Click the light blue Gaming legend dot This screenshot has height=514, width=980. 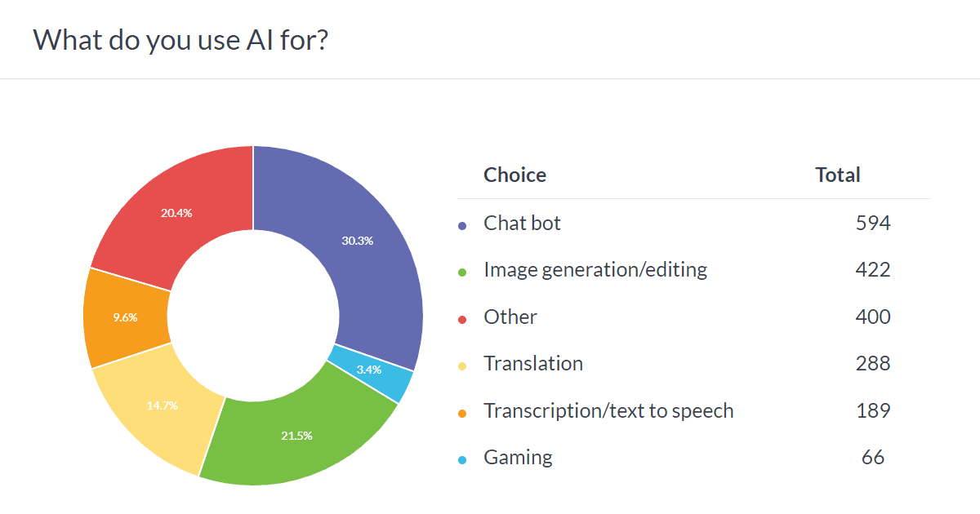click(x=462, y=459)
